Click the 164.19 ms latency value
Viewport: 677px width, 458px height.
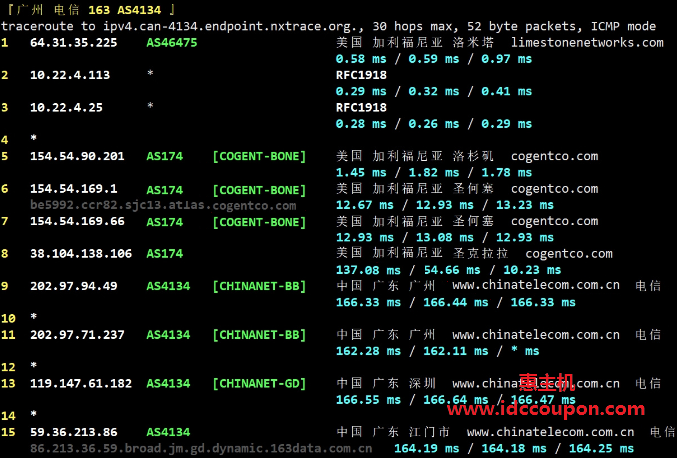(x=427, y=449)
